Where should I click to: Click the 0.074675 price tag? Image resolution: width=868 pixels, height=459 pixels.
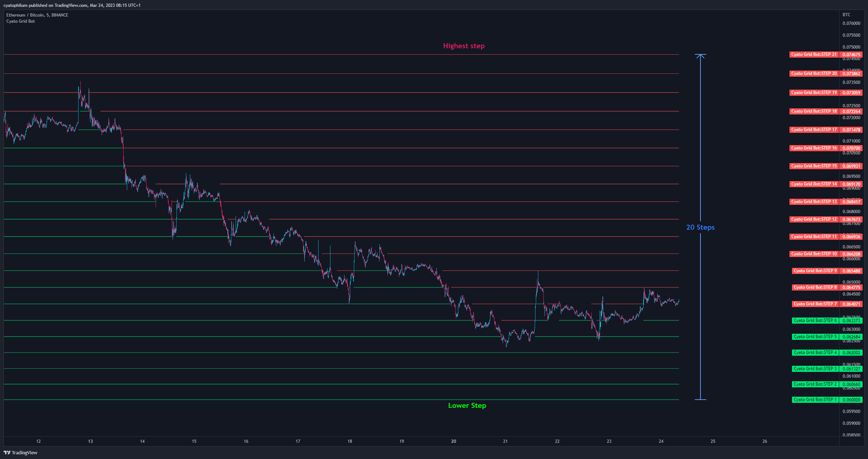(x=851, y=55)
